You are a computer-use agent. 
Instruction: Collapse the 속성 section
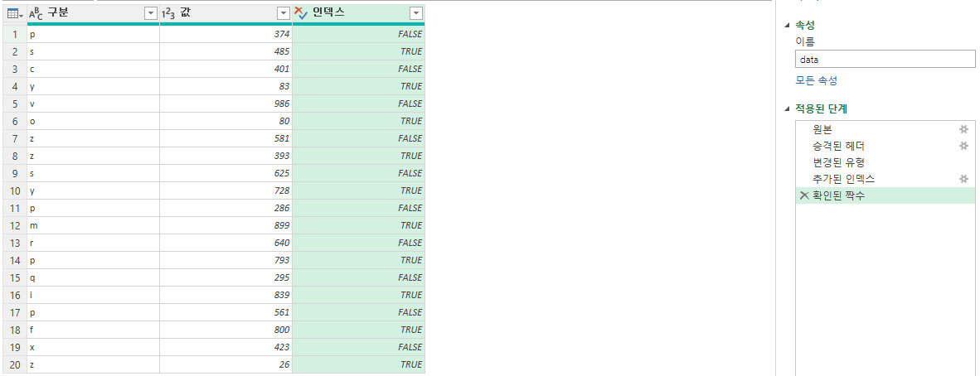(x=786, y=26)
